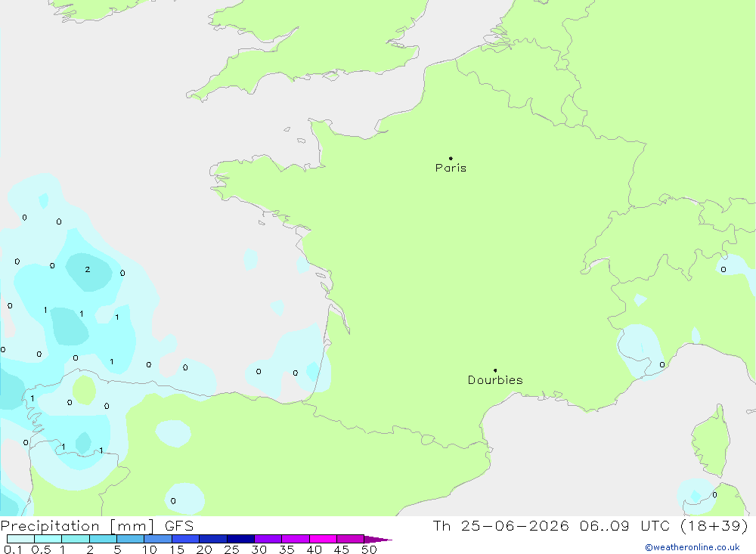This screenshot has width=756, height=554.
Task: Click the '06..09 UTC' time text
Action: click(625, 525)
